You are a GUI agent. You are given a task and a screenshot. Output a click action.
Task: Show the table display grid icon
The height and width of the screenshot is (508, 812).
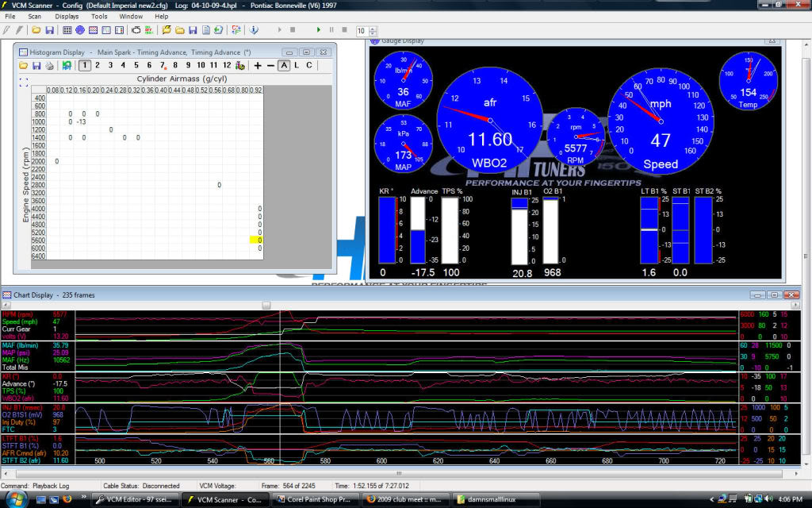(x=67, y=30)
